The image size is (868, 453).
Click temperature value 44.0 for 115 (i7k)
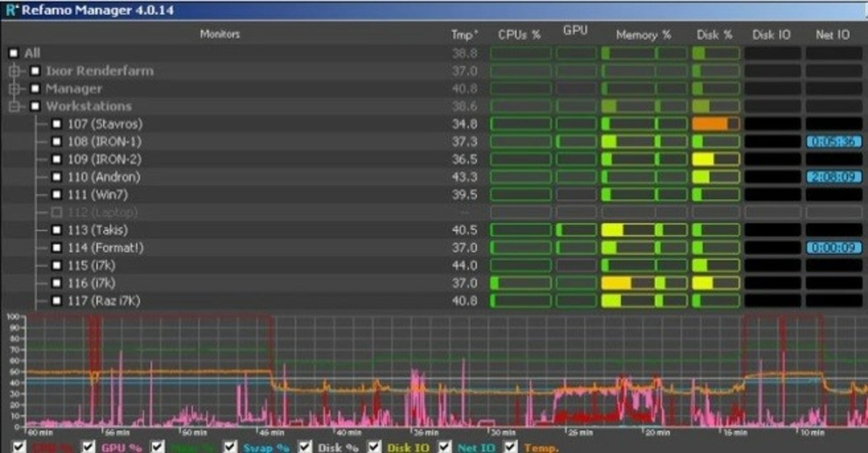click(464, 265)
